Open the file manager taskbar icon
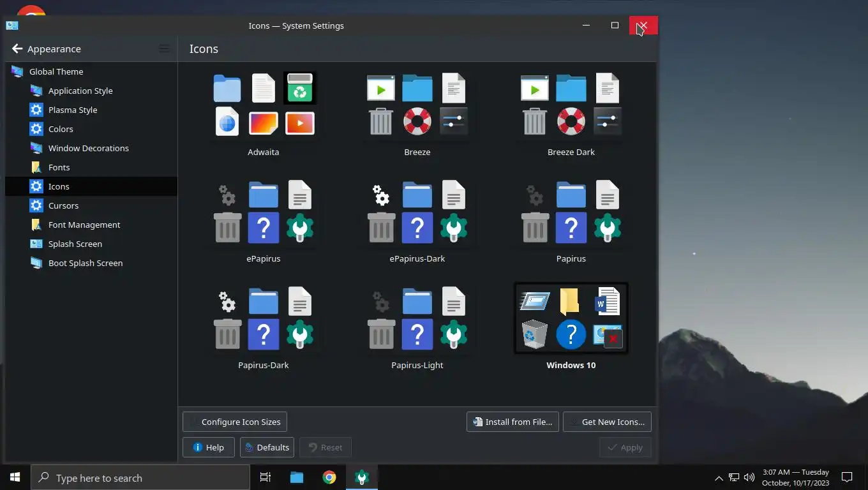This screenshot has width=868, height=490. pyautogui.click(x=297, y=477)
